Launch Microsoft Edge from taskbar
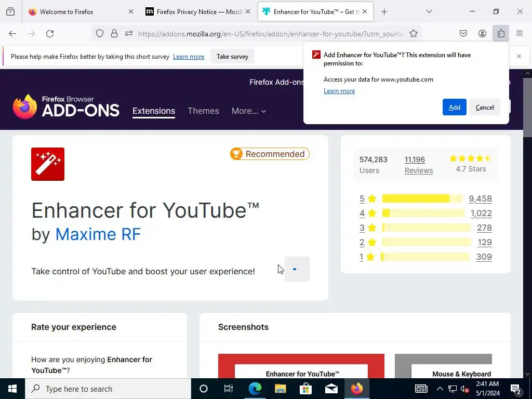The image size is (532, 399). point(255,389)
